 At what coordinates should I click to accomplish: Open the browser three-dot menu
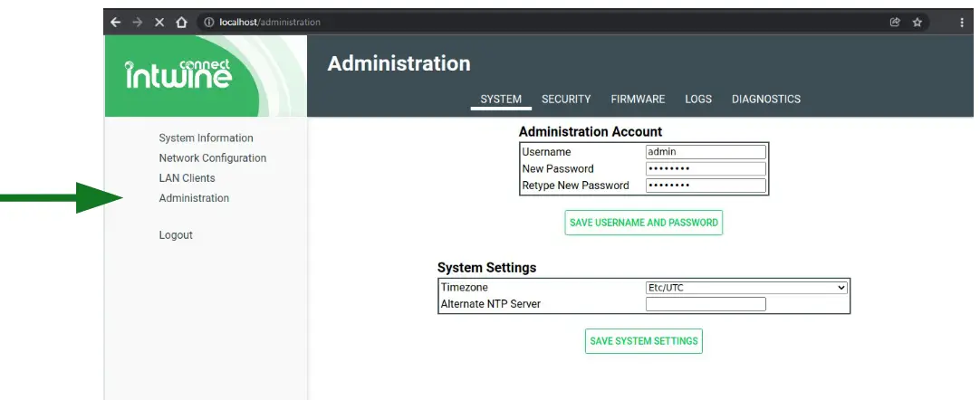962,22
